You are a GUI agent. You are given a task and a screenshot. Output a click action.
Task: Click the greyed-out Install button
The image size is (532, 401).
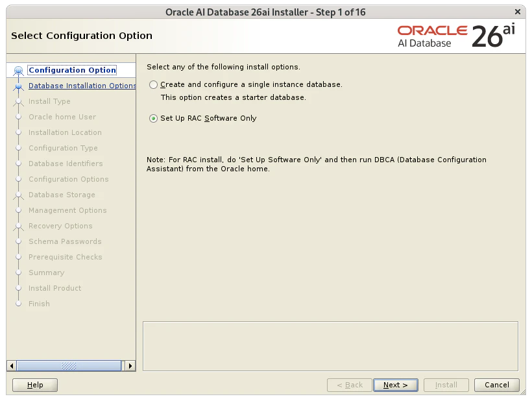[x=446, y=385]
